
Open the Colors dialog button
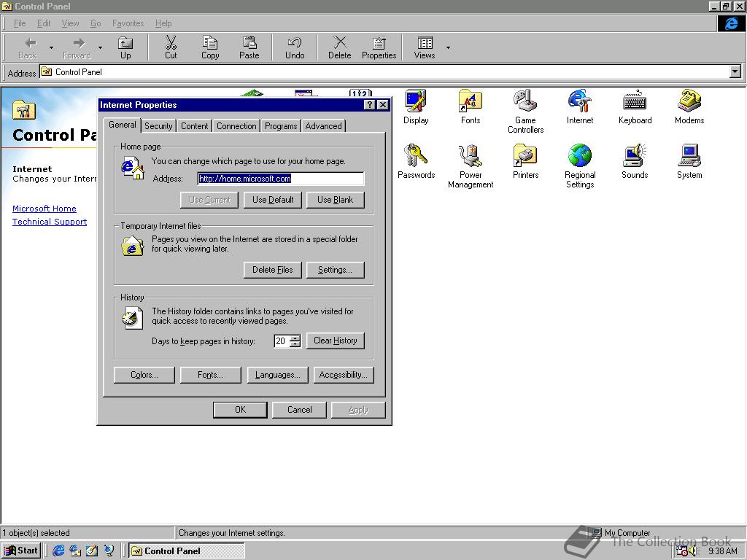click(144, 375)
